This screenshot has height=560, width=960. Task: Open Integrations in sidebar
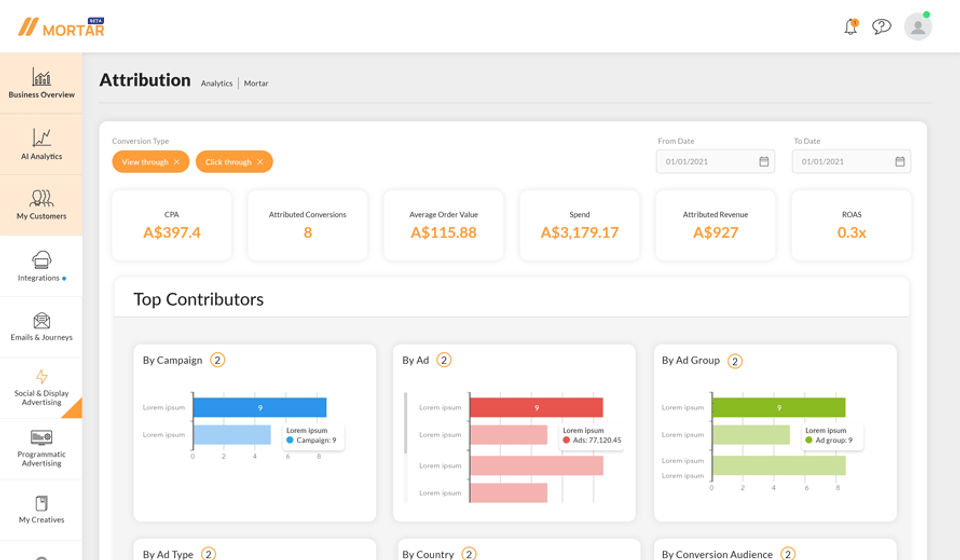click(41, 266)
